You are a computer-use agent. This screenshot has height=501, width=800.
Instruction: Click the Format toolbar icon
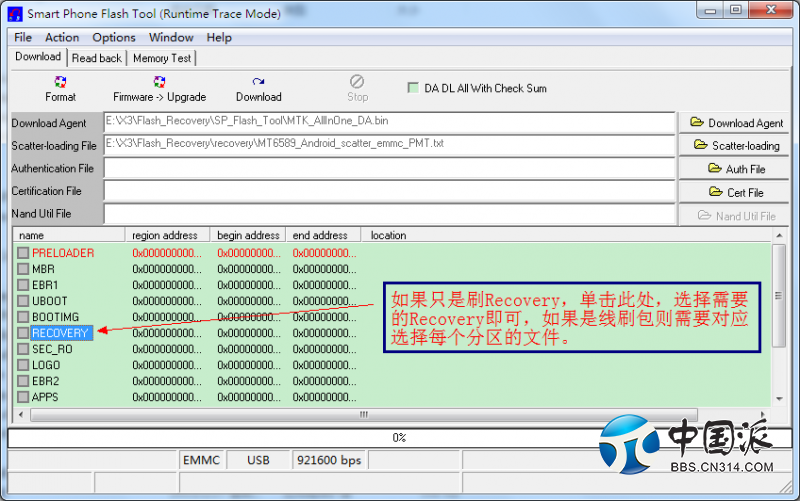click(x=60, y=82)
